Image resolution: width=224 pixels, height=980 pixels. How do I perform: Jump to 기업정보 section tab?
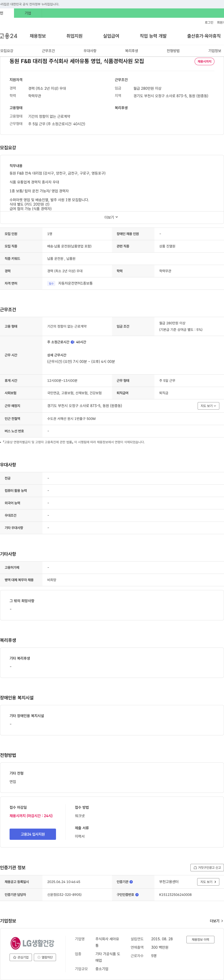coord(214,51)
